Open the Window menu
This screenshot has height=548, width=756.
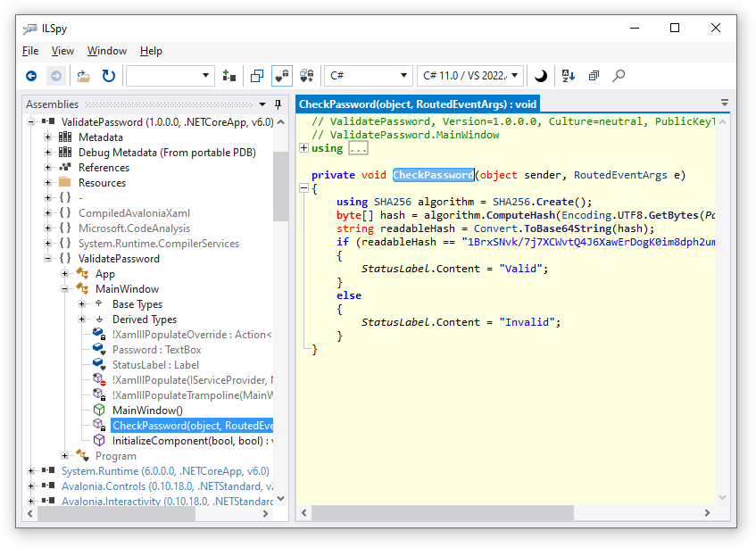coord(106,51)
